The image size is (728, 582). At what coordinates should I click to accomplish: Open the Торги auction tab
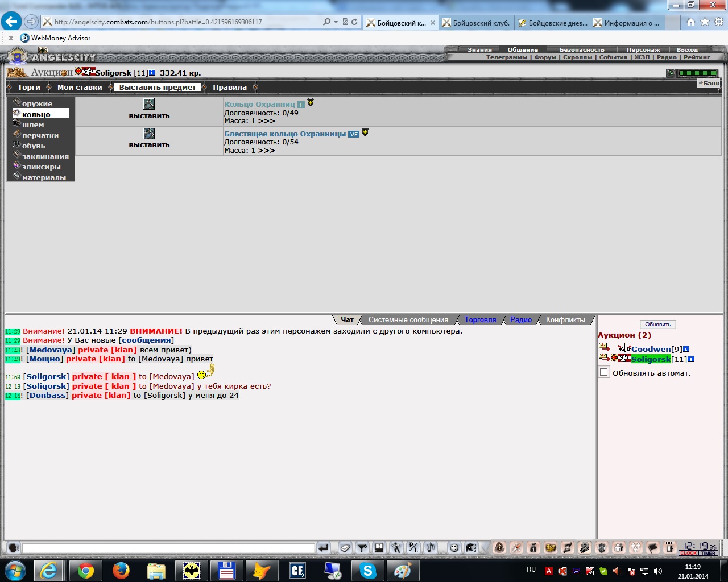29,87
